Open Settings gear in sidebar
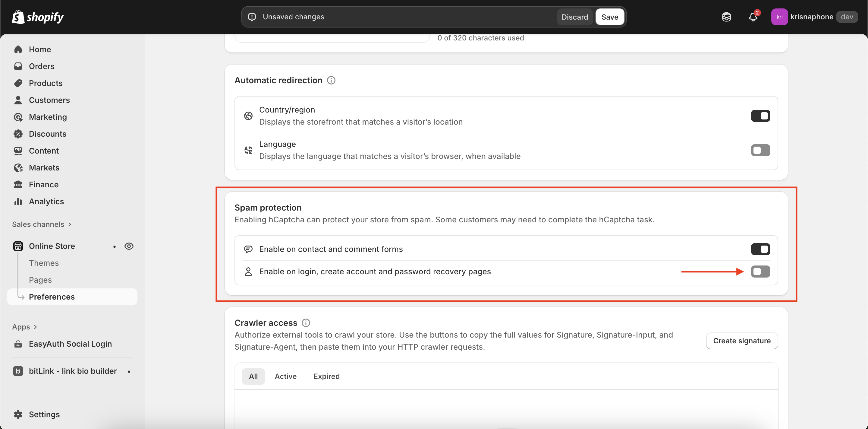 [18, 414]
